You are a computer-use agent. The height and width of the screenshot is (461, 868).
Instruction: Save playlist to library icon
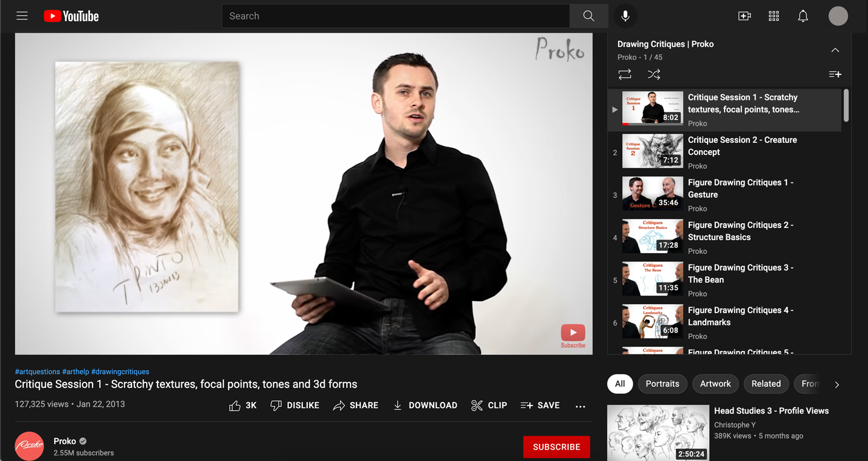(x=835, y=74)
